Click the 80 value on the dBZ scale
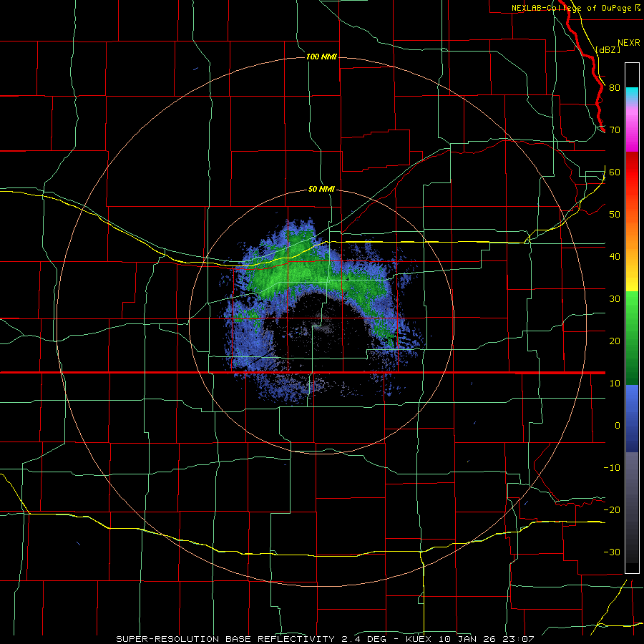Viewport: 644px width, 644px height. point(615,88)
